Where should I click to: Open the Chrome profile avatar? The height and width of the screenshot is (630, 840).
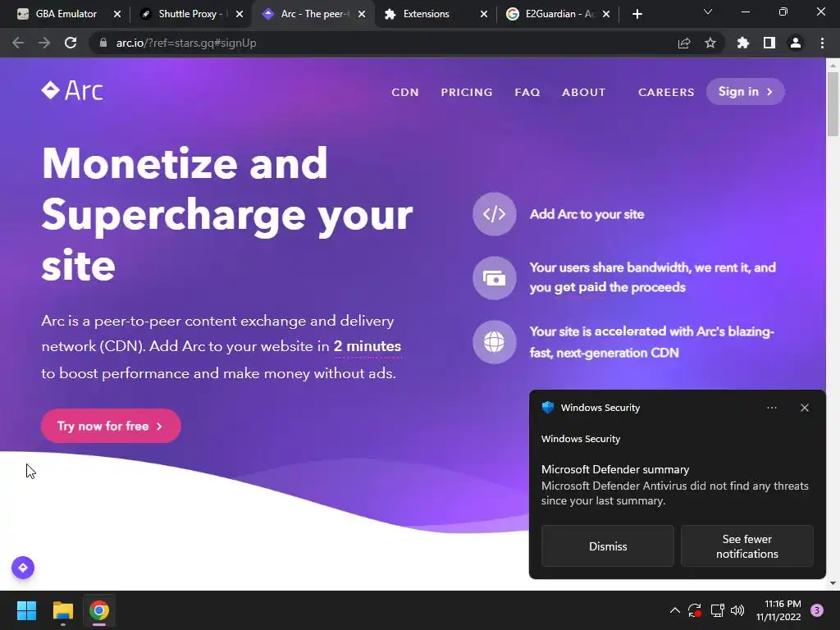point(796,43)
